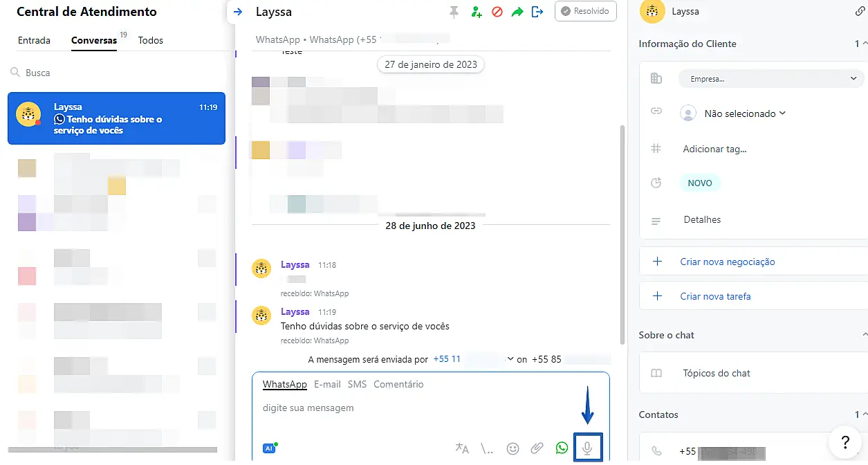Add participant with green person-plus icon

(x=476, y=12)
